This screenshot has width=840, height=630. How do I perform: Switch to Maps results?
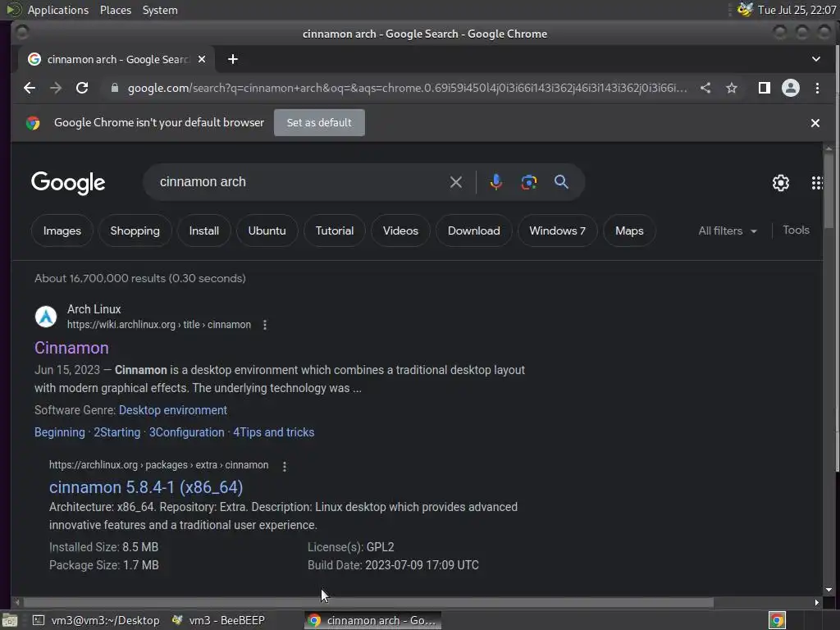[x=629, y=231]
